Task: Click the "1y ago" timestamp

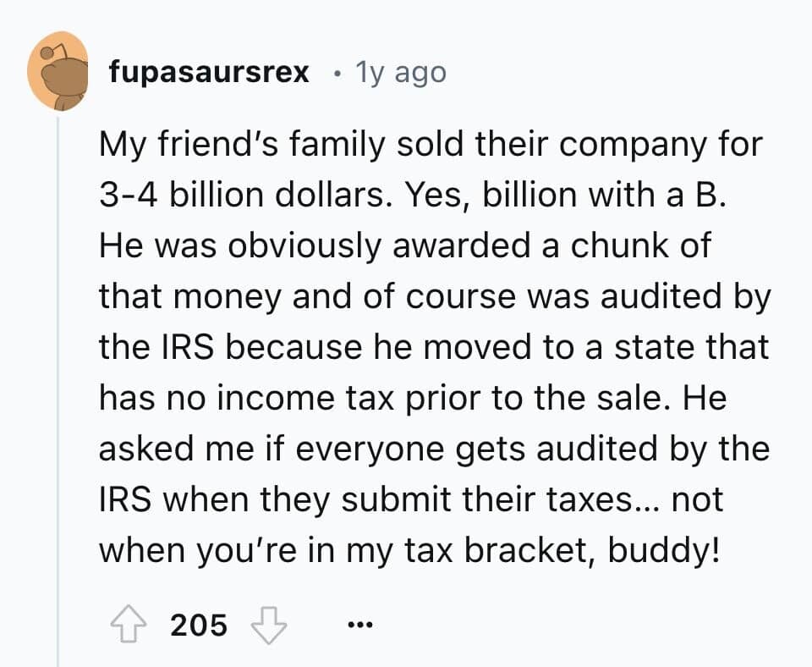Action: pos(400,73)
